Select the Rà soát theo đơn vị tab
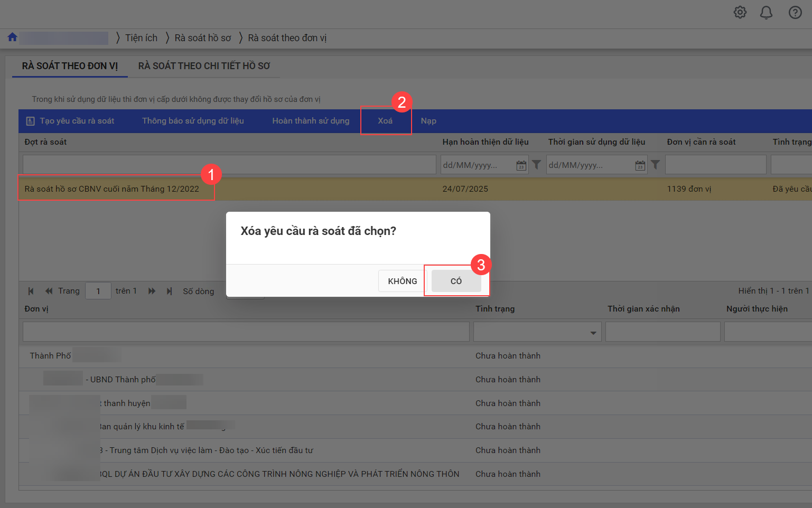Image resolution: width=812 pixels, height=508 pixels. (70, 66)
